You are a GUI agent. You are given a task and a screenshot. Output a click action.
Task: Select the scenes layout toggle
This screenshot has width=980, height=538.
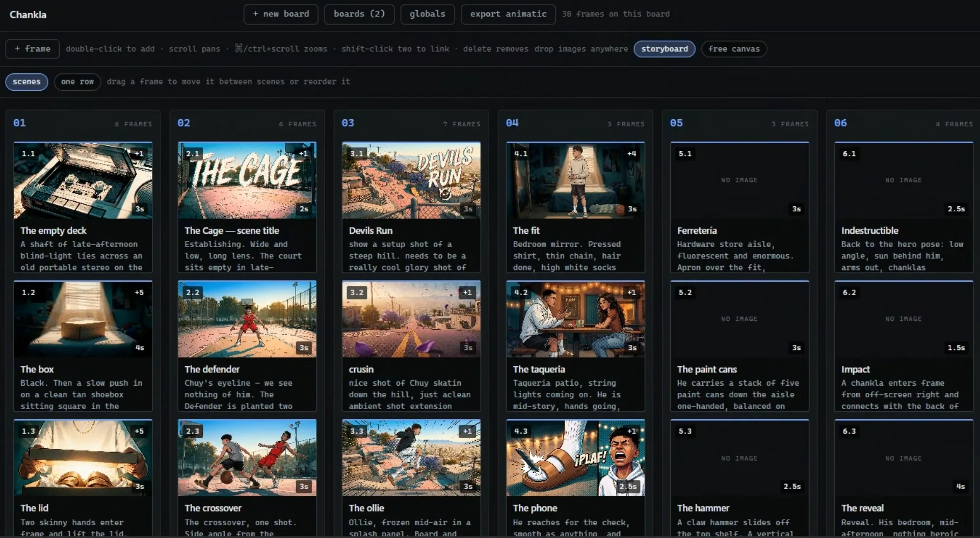[x=27, y=82]
